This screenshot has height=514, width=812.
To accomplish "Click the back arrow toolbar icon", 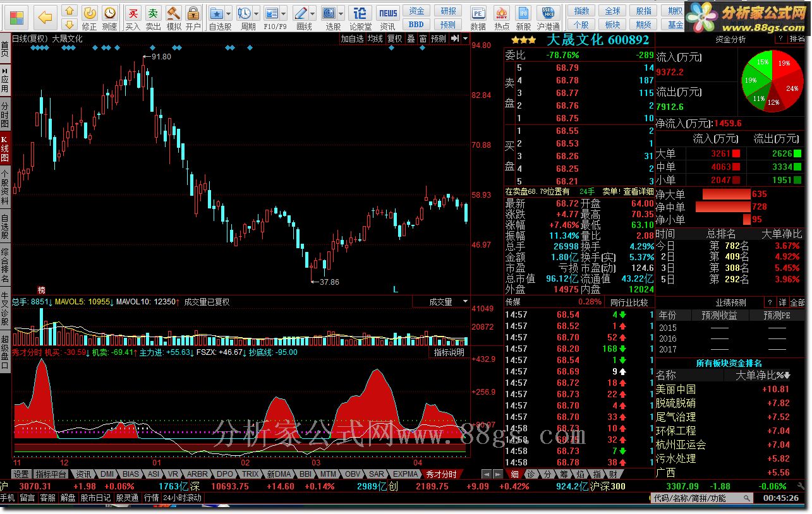I will coord(44,16).
